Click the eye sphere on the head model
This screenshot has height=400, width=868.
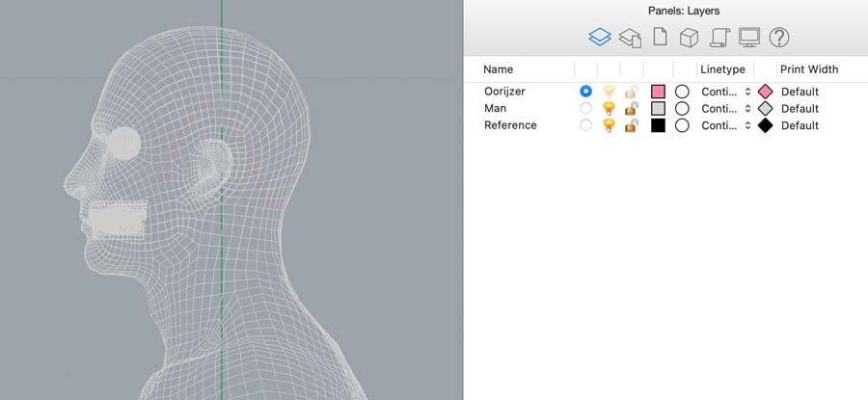(x=124, y=144)
